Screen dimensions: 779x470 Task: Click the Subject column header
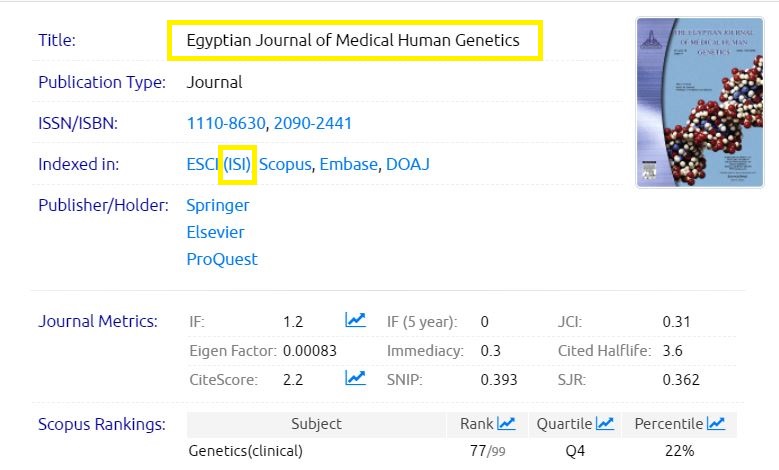pyautogui.click(x=316, y=424)
